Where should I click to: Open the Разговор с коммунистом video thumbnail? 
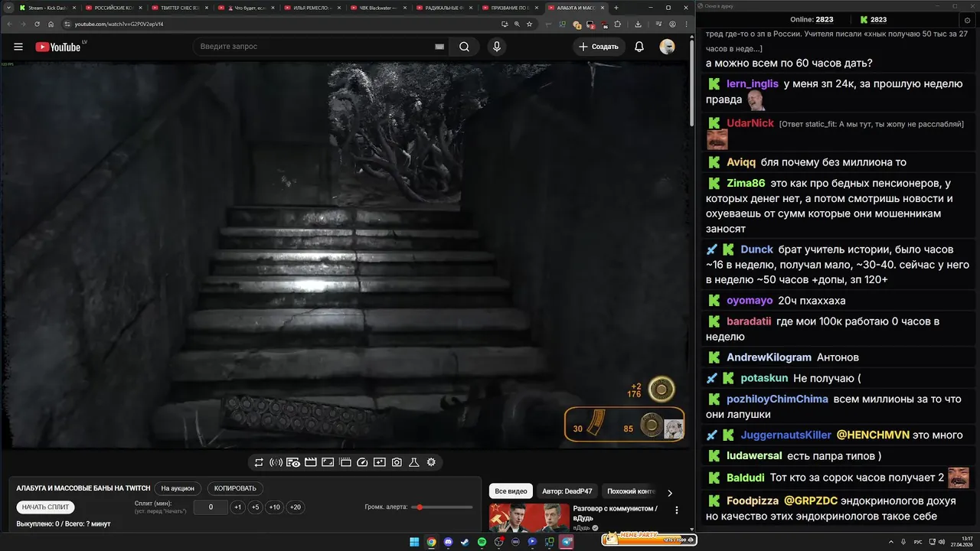[x=530, y=517]
